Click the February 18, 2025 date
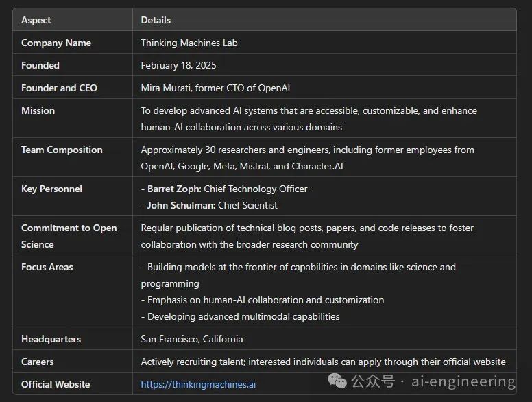Image resolution: width=532 pixels, height=402 pixels. pyautogui.click(x=178, y=65)
